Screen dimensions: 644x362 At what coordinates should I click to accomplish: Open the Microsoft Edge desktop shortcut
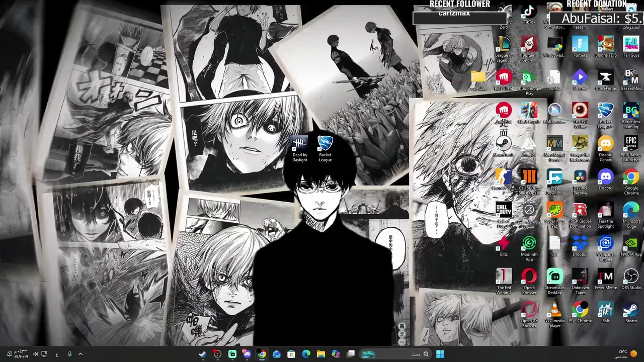pyautogui.click(x=631, y=215)
